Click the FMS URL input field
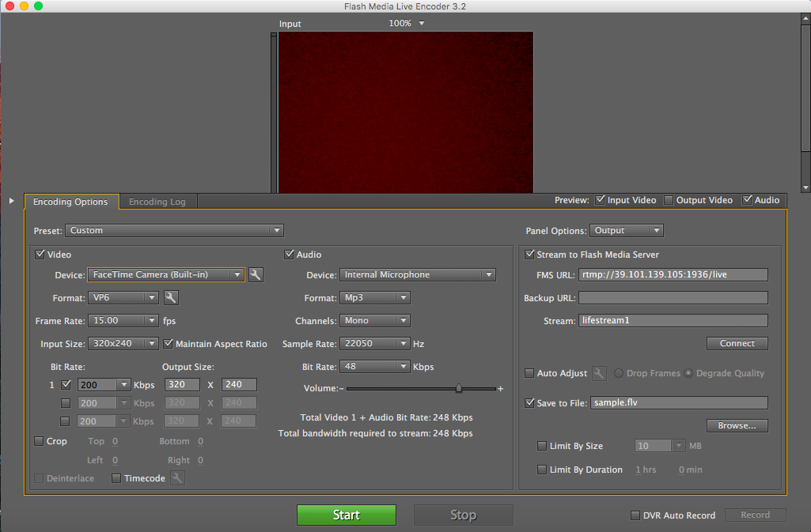The image size is (811, 532). pyautogui.click(x=673, y=275)
